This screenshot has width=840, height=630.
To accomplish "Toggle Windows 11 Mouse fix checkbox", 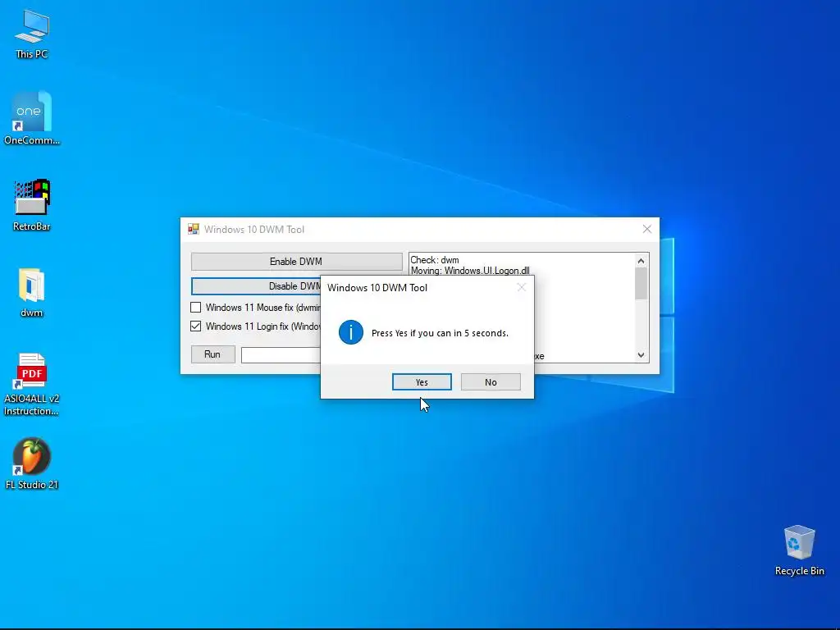I will [195, 308].
